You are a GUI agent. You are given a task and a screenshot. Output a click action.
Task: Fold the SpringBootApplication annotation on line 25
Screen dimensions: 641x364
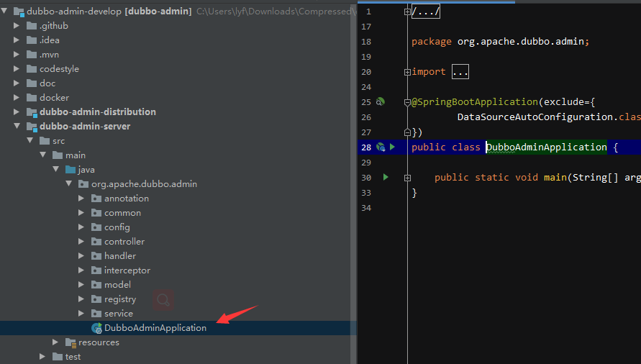pos(407,102)
